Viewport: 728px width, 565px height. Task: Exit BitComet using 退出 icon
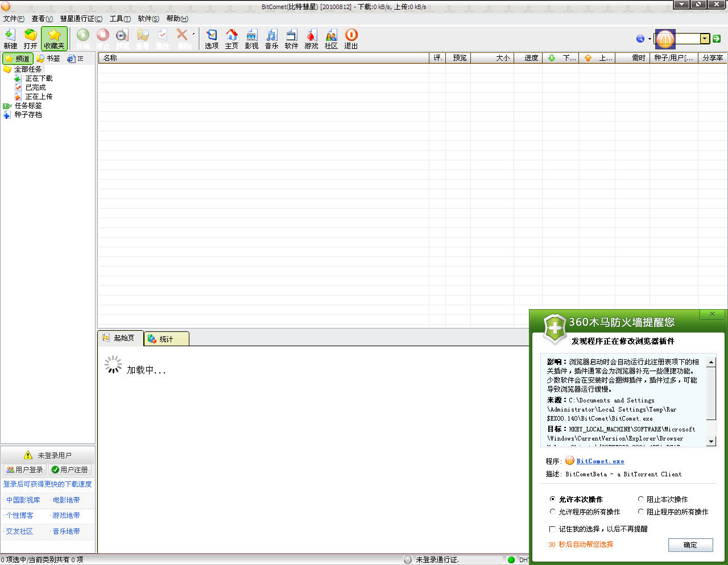coord(351,39)
